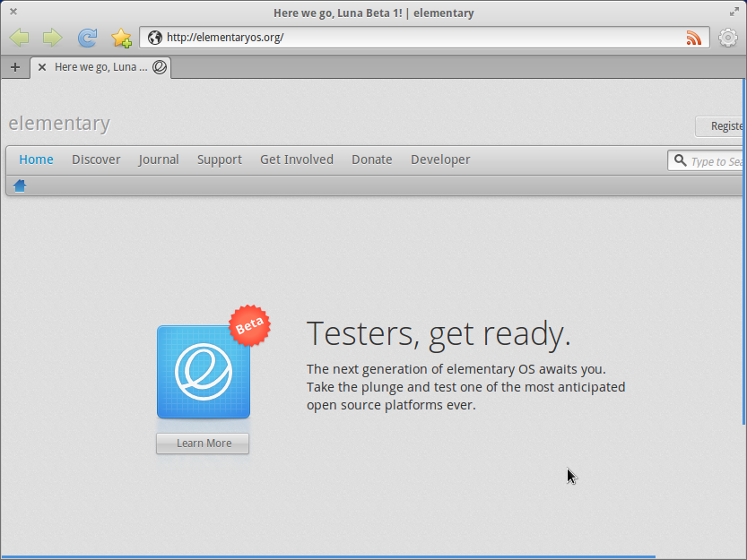
Task: Open the Journal menu item
Action: click(159, 159)
